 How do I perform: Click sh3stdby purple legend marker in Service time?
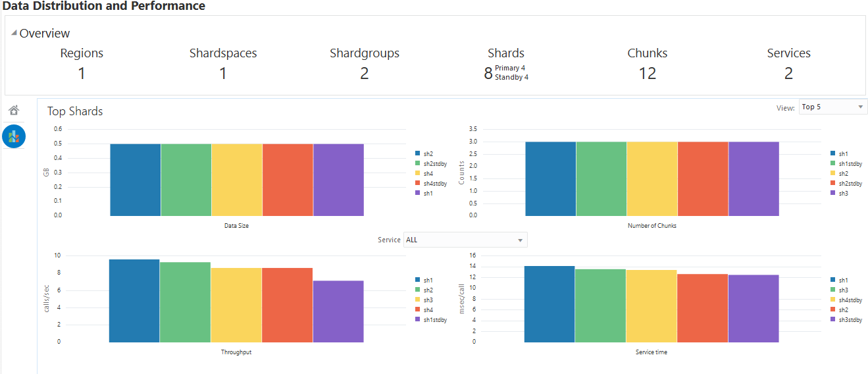coord(832,319)
